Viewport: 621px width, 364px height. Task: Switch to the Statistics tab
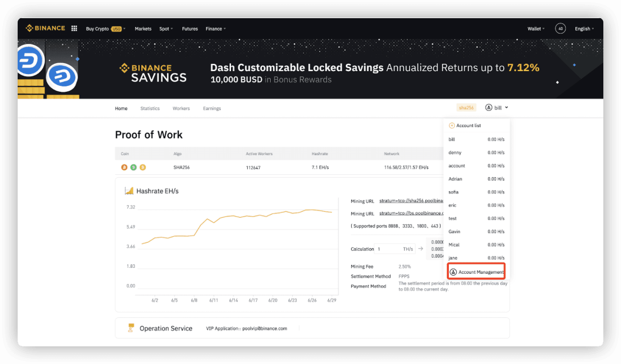[x=150, y=108]
